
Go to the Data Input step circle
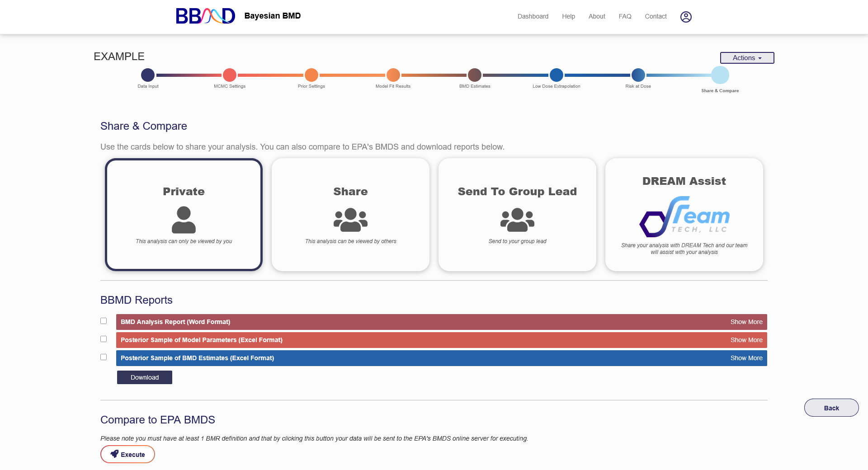[148, 75]
